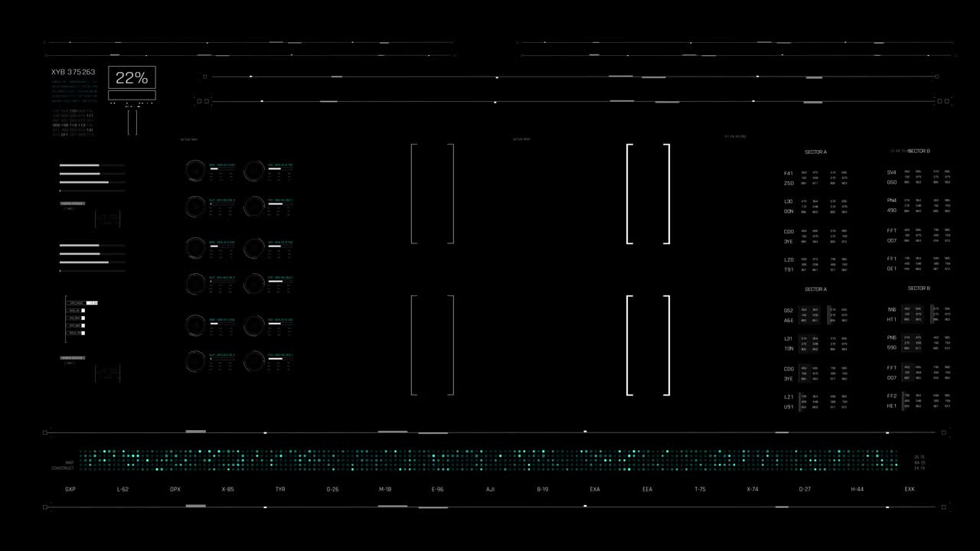Click the PN5 code
Screen dimensions: 980x551
(x=892, y=337)
